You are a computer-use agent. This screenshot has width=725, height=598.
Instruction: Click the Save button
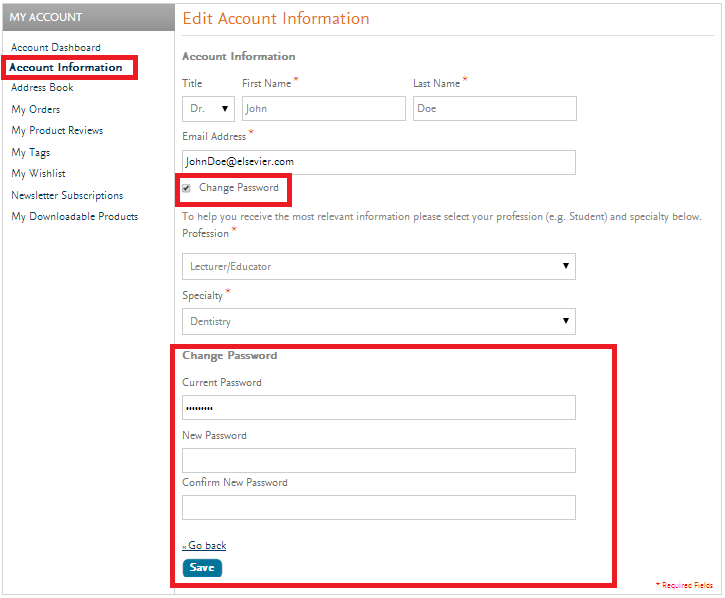click(x=202, y=568)
